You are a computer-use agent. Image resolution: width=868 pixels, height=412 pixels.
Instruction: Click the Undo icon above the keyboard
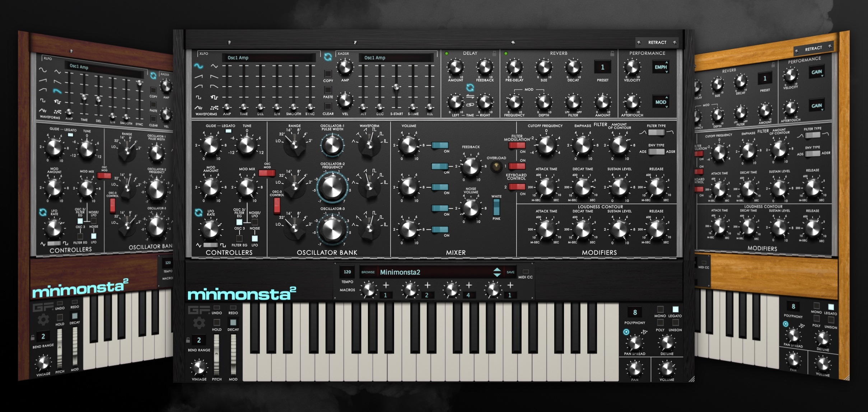217,308
